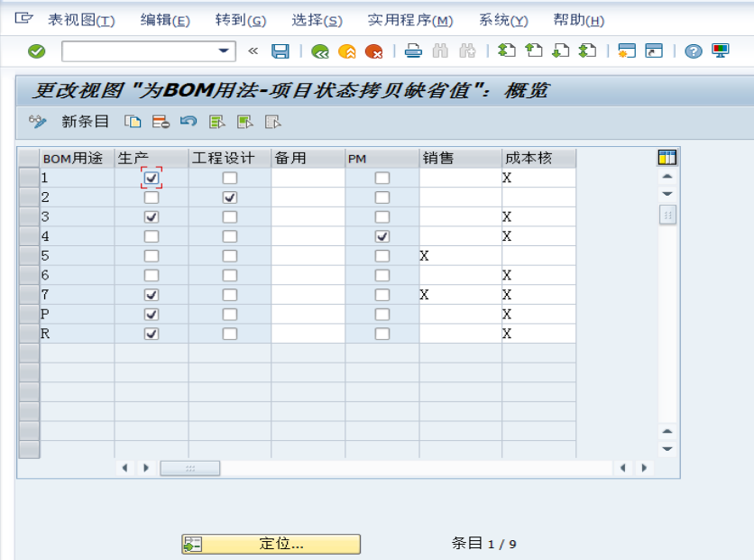754x560 pixels.
Task: Click the page-down expander below the table scrollbar
Action: 667,215
